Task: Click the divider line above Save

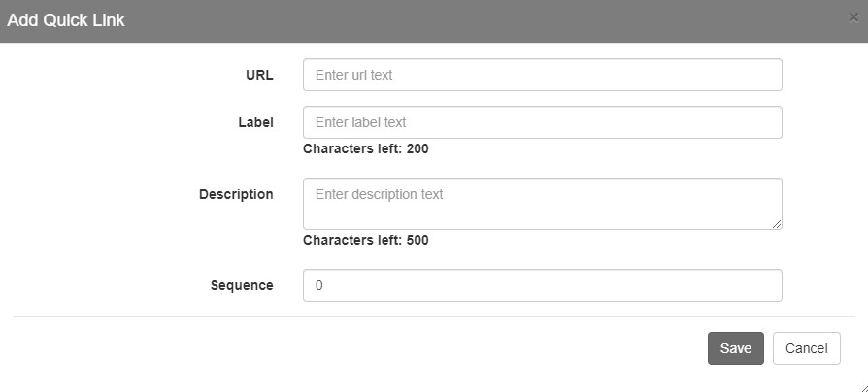Action: point(434,317)
